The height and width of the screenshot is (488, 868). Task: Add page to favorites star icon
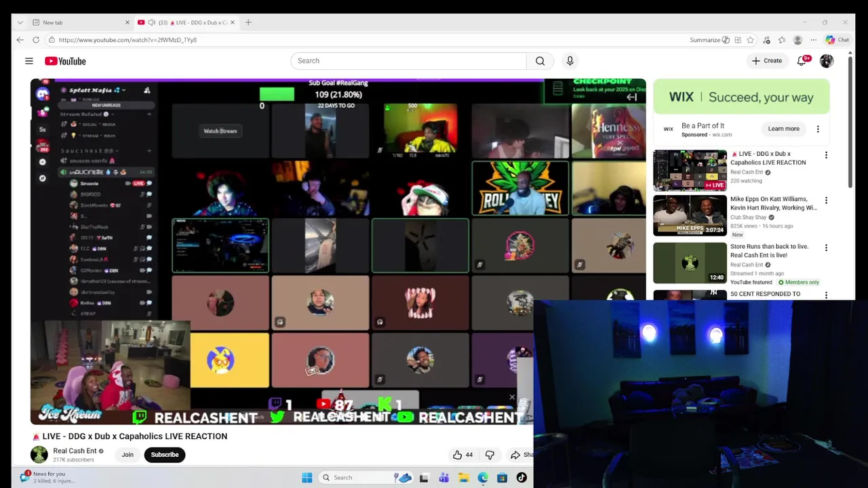coord(750,40)
